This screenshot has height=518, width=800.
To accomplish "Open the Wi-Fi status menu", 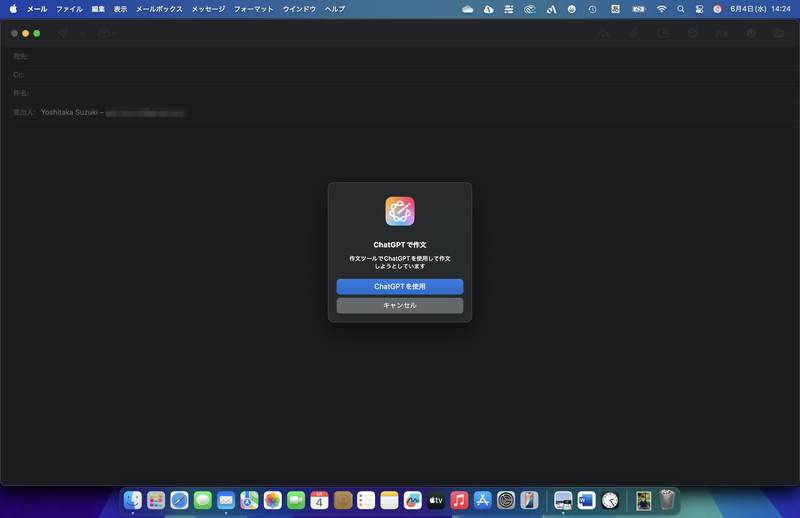I will click(661, 9).
